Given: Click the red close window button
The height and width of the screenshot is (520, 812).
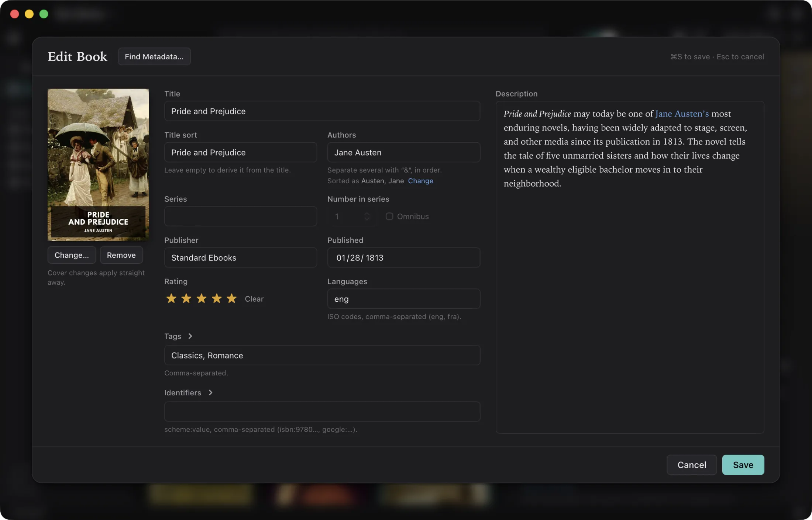Looking at the screenshot, I should click(x=14, y=14).
